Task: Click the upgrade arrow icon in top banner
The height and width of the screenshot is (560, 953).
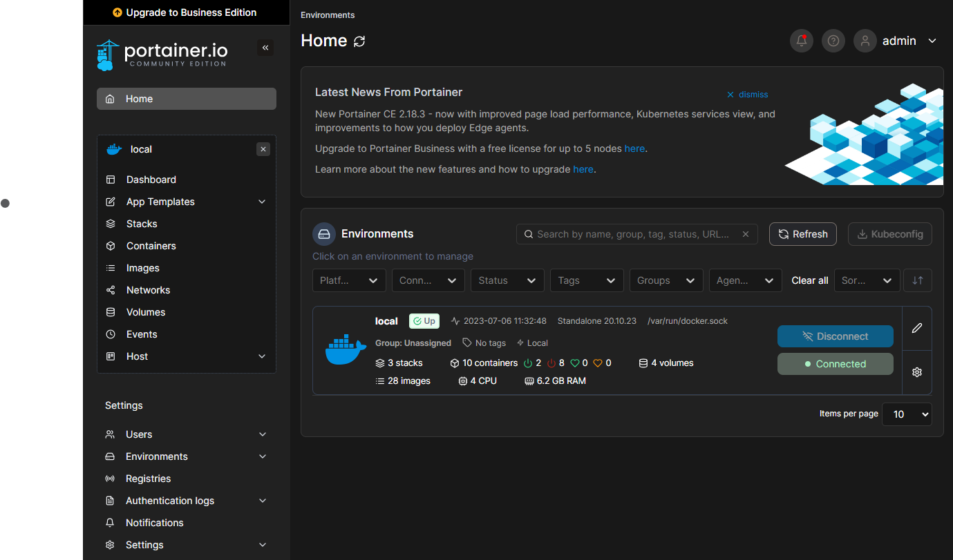Action: point(117,12)
